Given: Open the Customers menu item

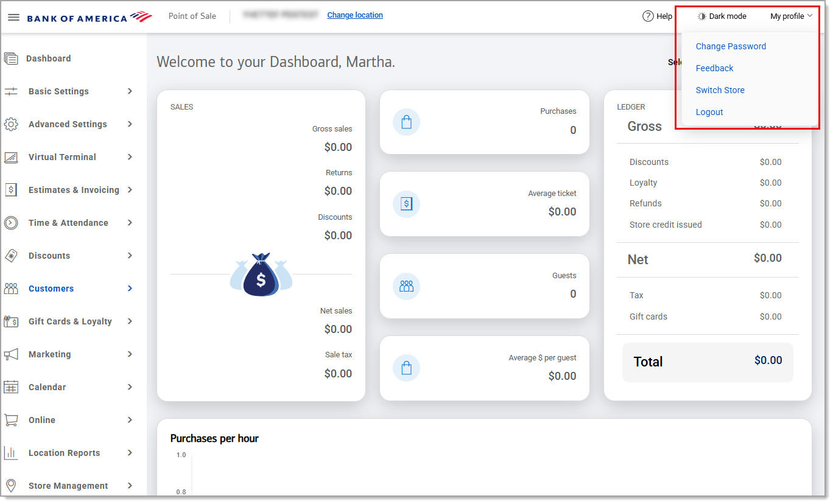Looking at the screenshot, I should [x=51, y=289].
